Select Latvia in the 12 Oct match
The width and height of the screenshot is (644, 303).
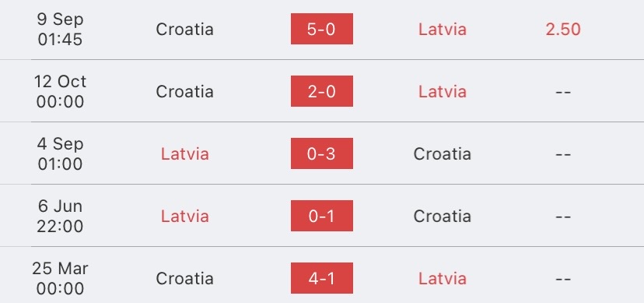click(443, 91)
